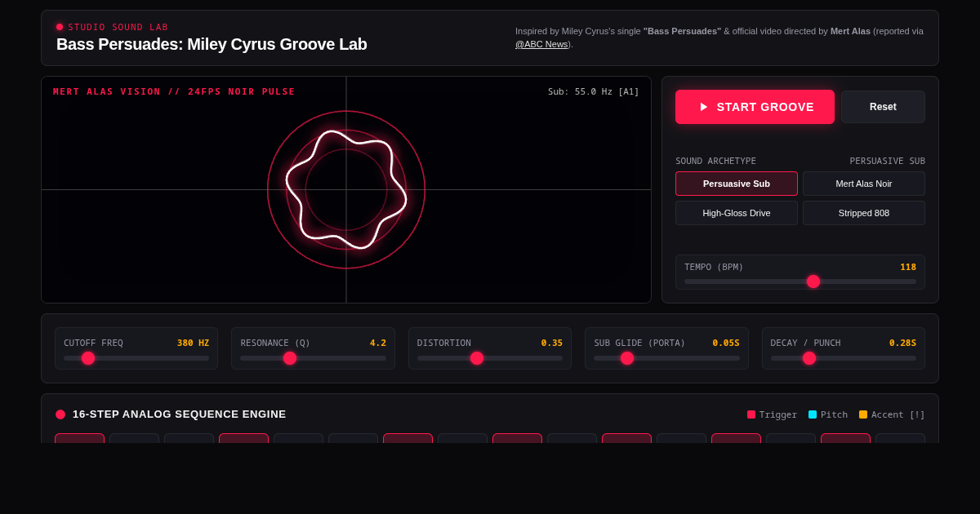Viewport: 980px width, 514px height.
Task: Pick the Stripped 808 archetype
Action: coord(864,213)
